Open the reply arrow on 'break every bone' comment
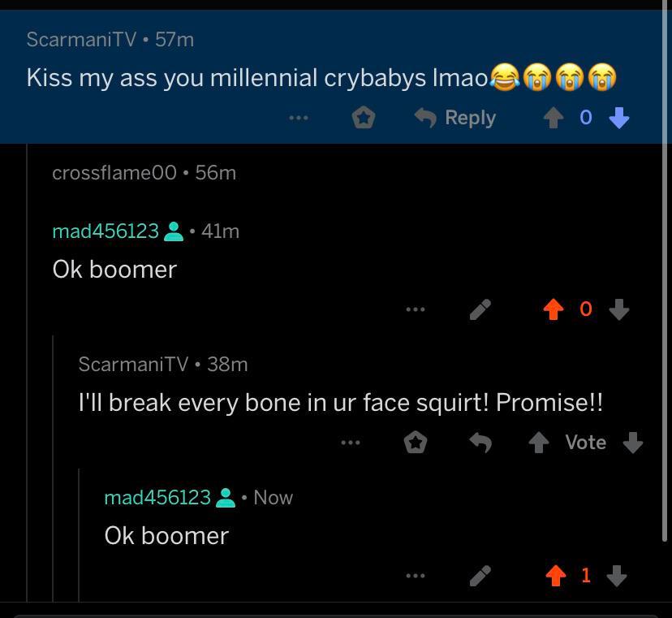The height and width of the screenshot is (618, 672). [480, 443]
